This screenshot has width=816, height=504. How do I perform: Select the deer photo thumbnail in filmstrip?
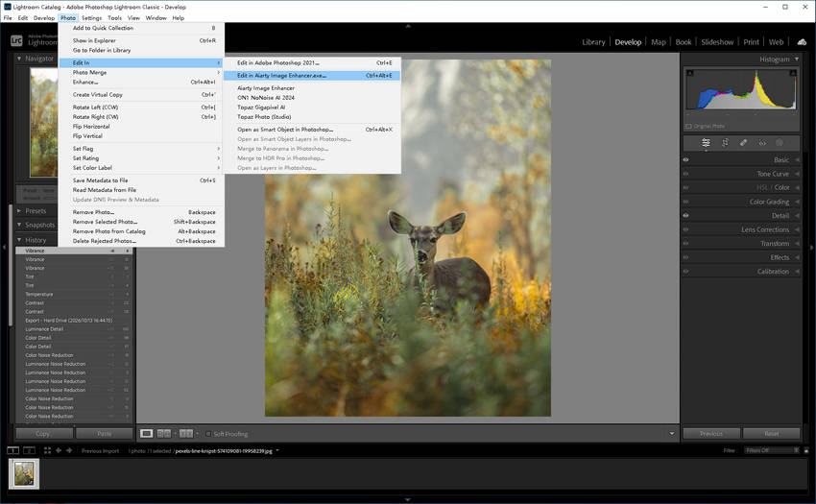[24, 474]
